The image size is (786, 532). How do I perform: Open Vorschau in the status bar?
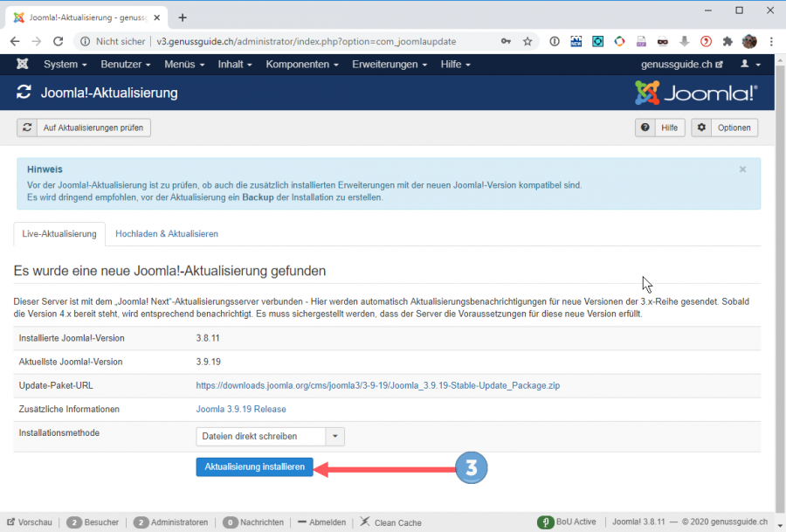(x=30, y=522)
